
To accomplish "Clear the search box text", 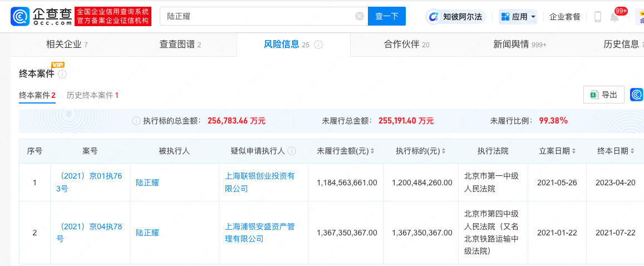I will (360, 16).
